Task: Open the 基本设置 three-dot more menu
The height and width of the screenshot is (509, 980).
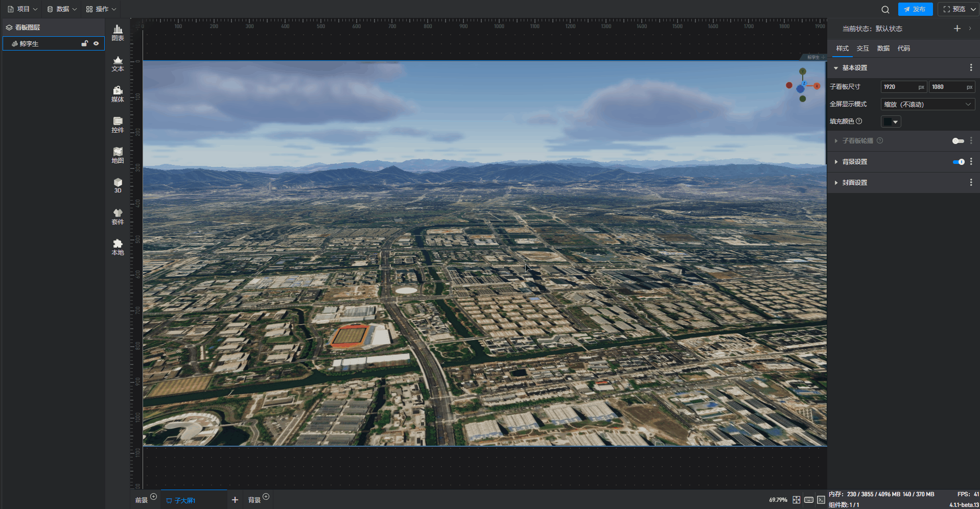Action: point(971,67)
